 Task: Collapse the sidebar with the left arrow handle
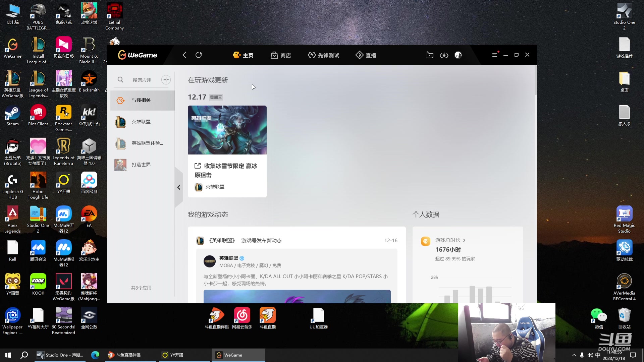[179, 187]
